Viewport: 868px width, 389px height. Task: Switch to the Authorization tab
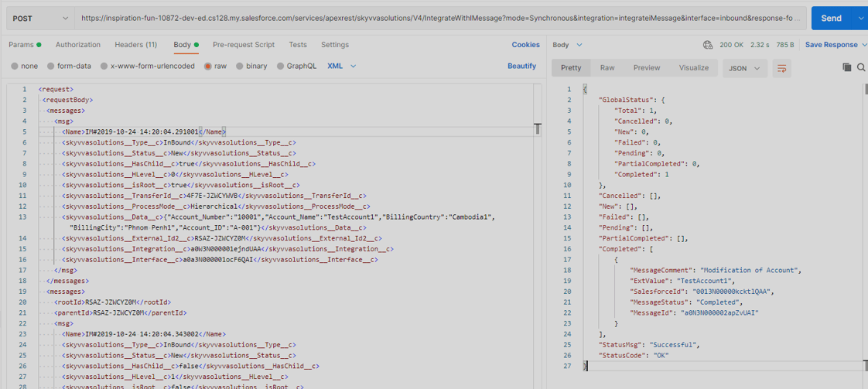click(77, 45)
